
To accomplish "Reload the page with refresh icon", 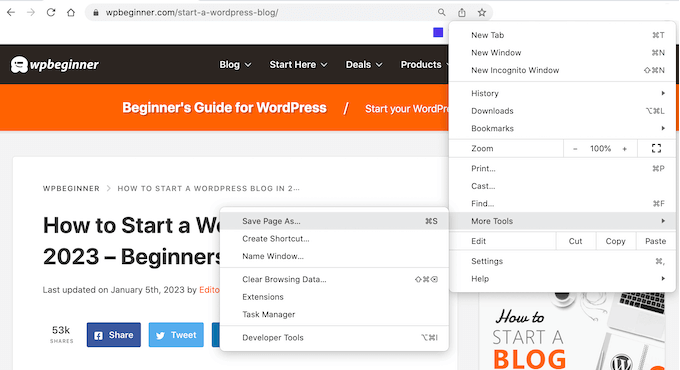I will [51, 13].
